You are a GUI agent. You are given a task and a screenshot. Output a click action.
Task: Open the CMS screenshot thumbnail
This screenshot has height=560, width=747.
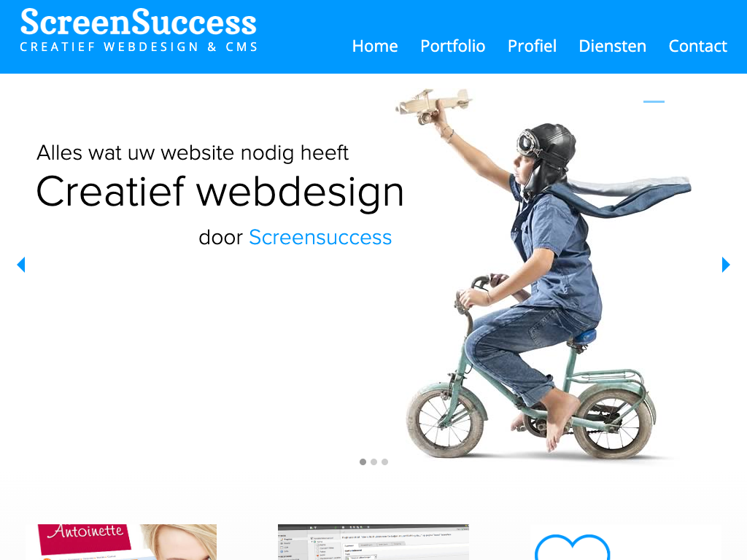(373, 542)
